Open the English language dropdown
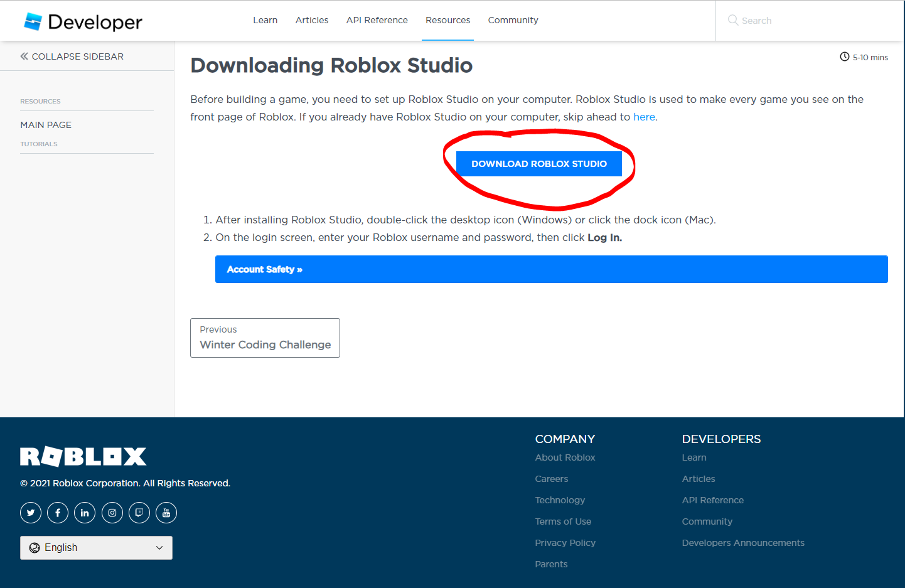Screen dimensions: 905x588 pos(95,547)
